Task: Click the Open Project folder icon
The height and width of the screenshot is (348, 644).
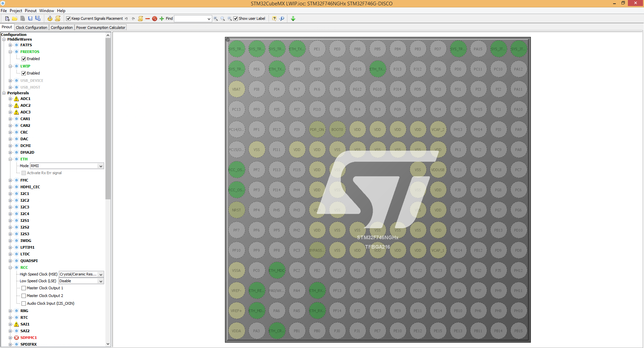Action: (15, 18)
